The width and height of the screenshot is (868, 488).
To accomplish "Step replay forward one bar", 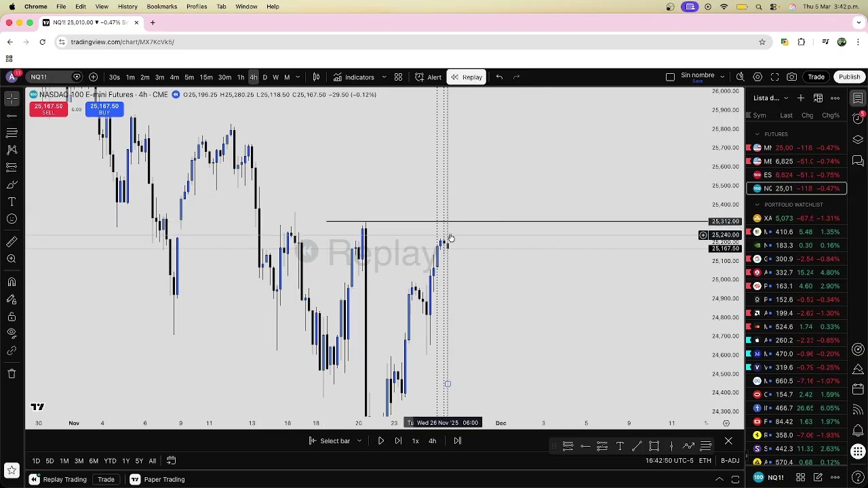I will tap(398, 441).
